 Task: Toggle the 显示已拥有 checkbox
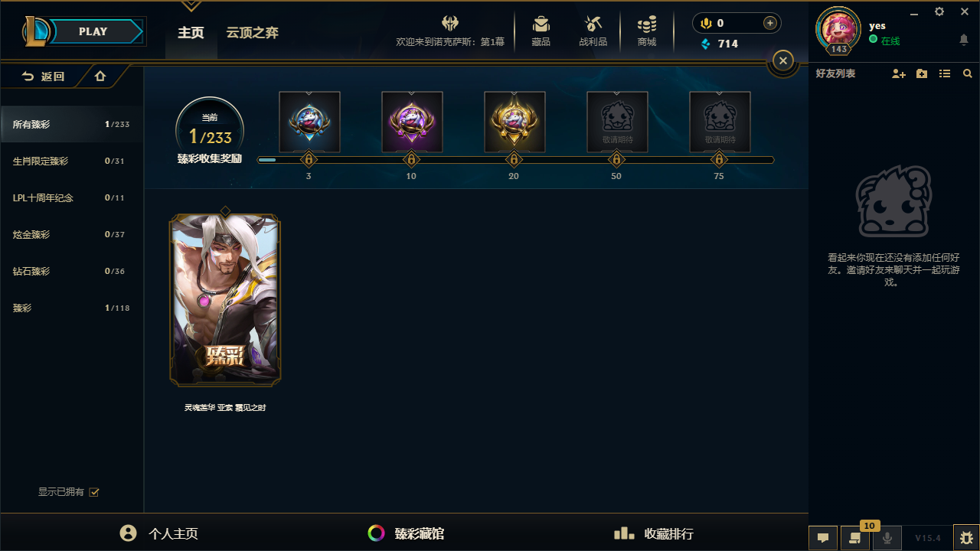point(94,492)
